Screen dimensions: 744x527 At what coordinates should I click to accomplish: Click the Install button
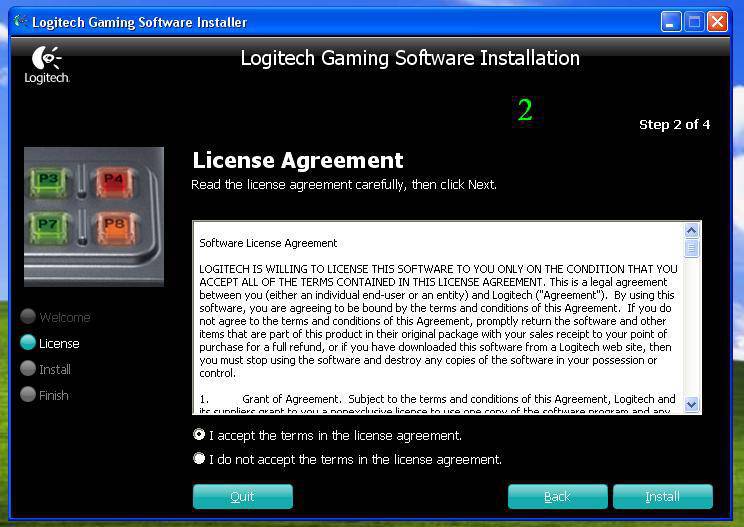point(662,497)
